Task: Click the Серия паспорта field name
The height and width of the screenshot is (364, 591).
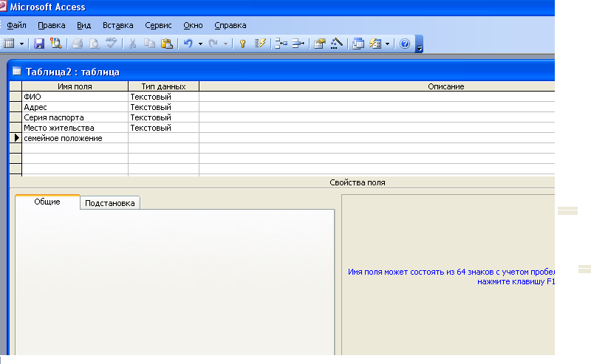Action: pos(75,117)
